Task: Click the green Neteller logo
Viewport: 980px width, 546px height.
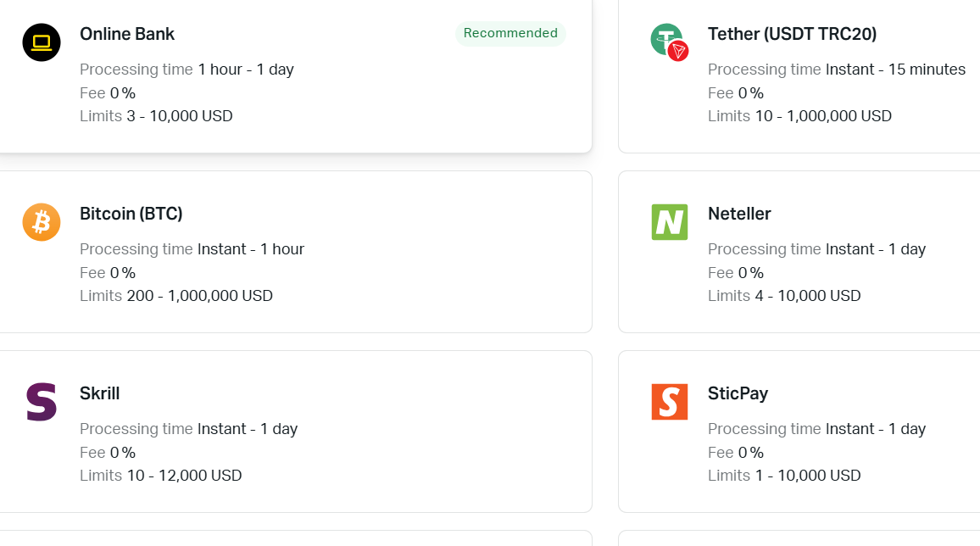Action: coord(669,222)
